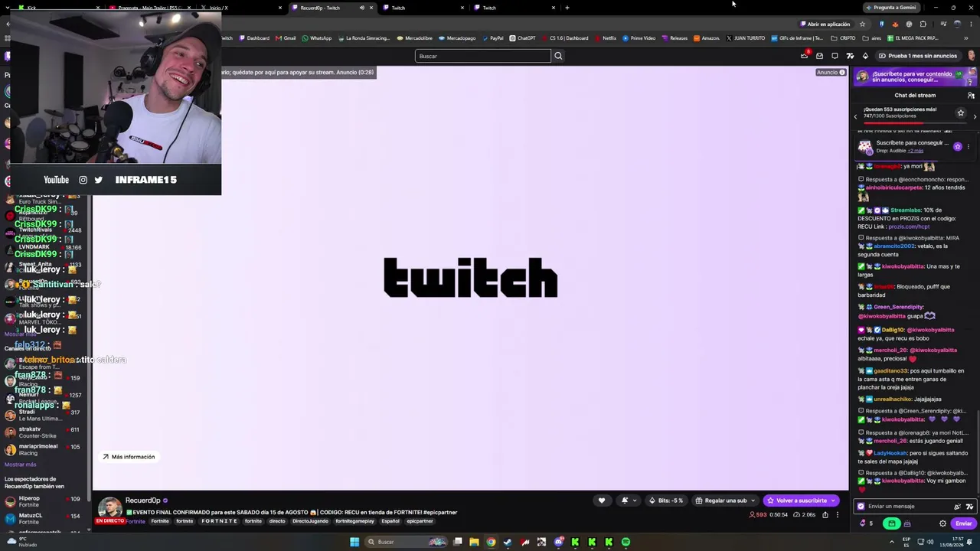Screen dimensions: 980x551
Task: Open the notification bell dropdown
Action: point(629,500)
